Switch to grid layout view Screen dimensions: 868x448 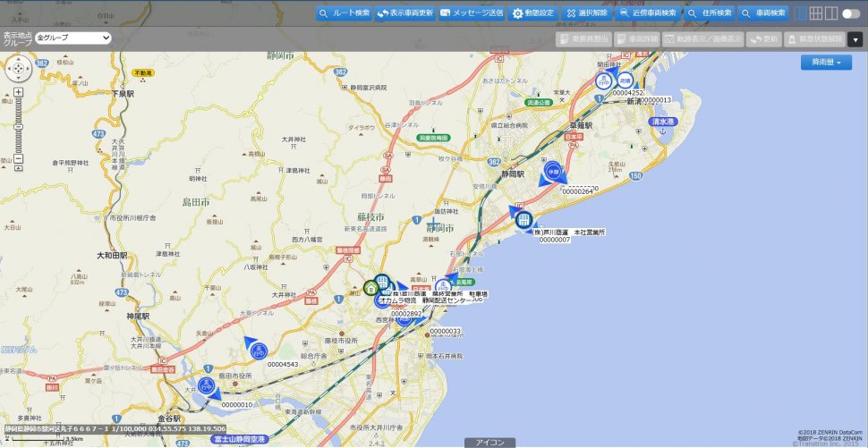[x=816, y=13]
